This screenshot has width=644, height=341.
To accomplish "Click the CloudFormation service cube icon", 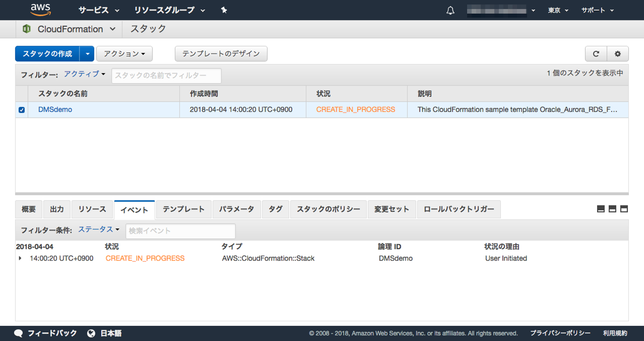I will 27,29.
